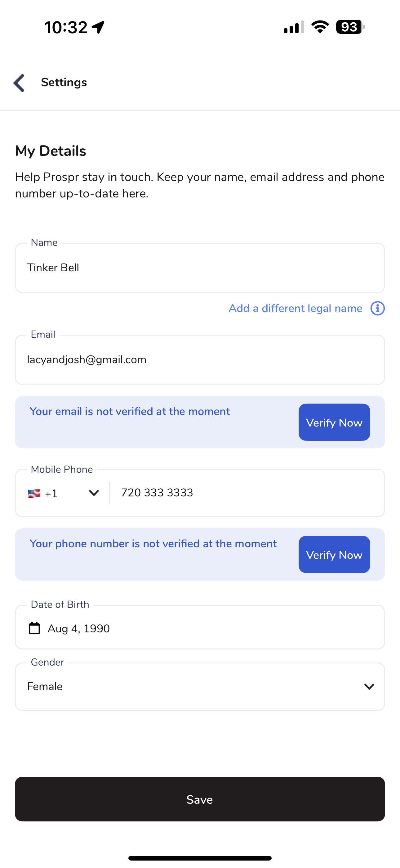Verify the phone number now
This screenshot has width=400, height=868.
pos(334,555)
